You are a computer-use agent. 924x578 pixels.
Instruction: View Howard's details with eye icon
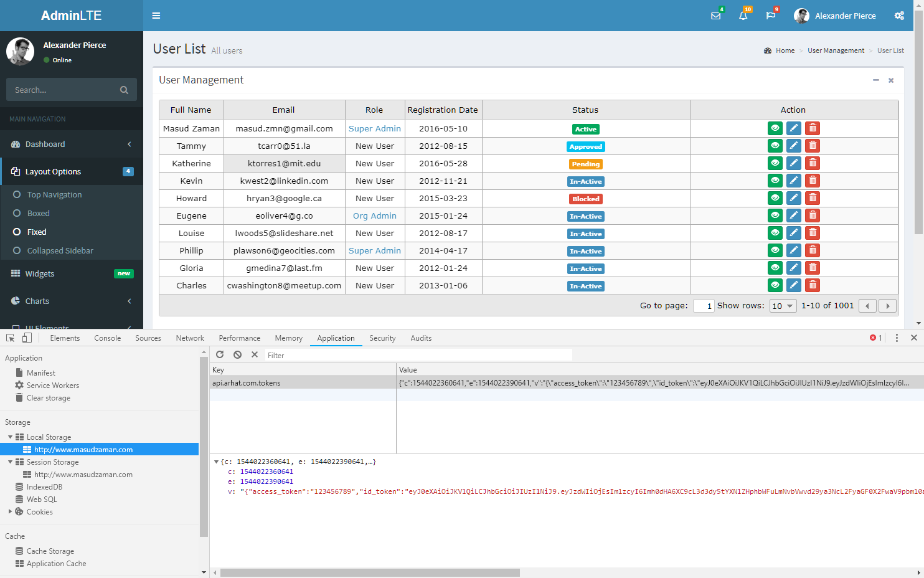pyautogui.click(x=775, y=198)
